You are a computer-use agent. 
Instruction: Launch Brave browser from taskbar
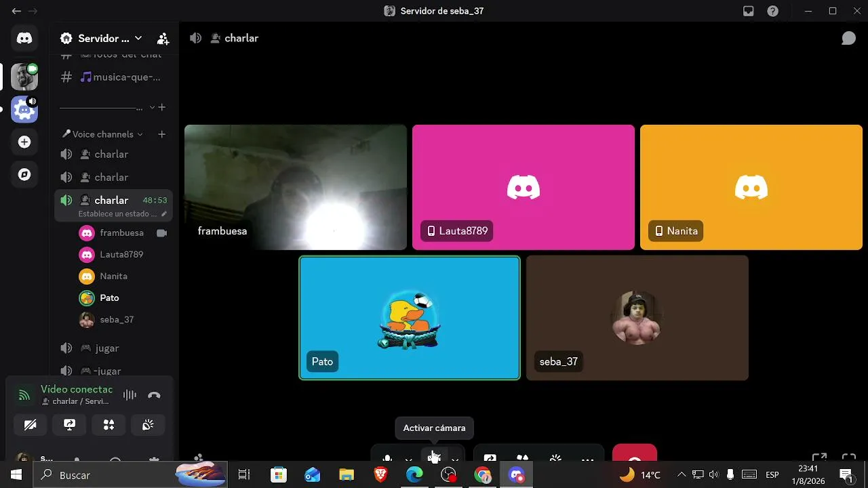[380, 475]
